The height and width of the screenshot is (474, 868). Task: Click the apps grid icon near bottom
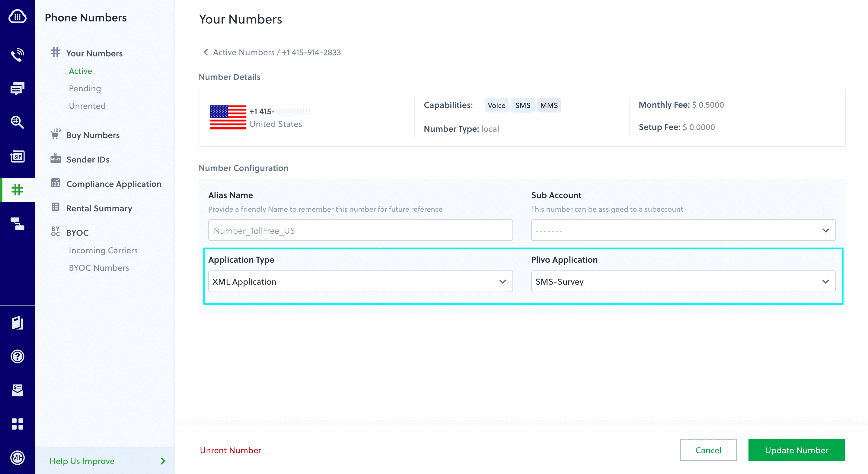(18, 424)
